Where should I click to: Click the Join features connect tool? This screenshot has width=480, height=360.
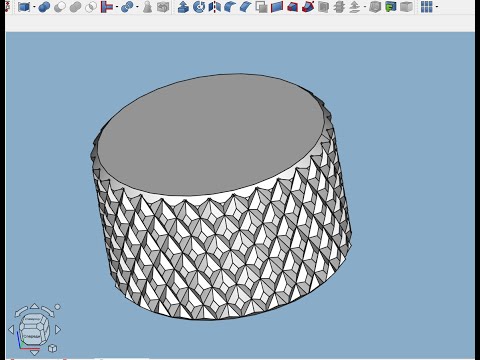point(107,7)
